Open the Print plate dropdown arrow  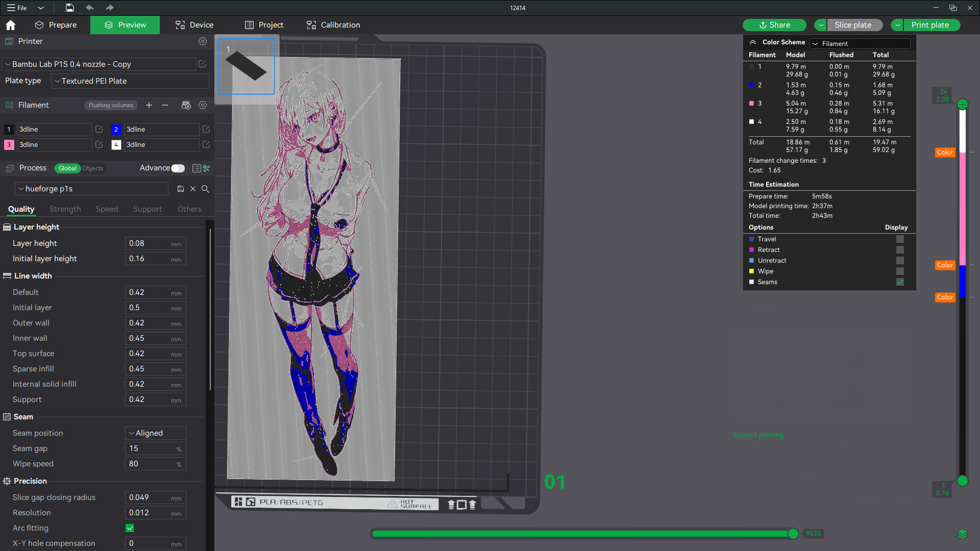tap(897, 25)
